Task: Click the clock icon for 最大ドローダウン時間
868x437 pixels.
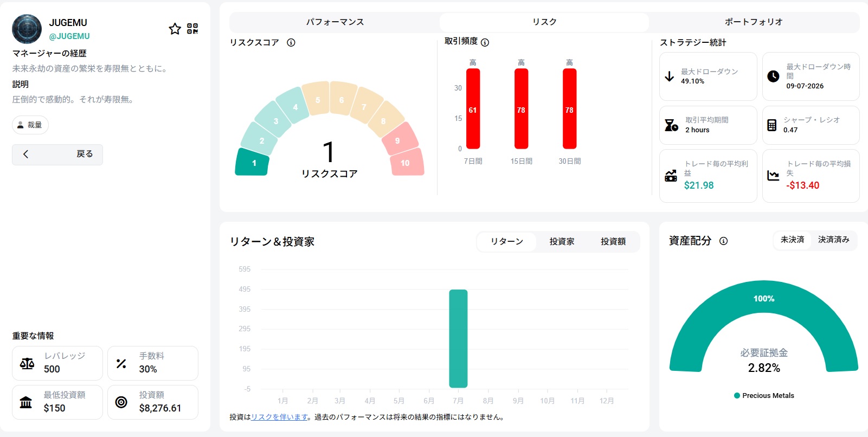Action: 773,76
